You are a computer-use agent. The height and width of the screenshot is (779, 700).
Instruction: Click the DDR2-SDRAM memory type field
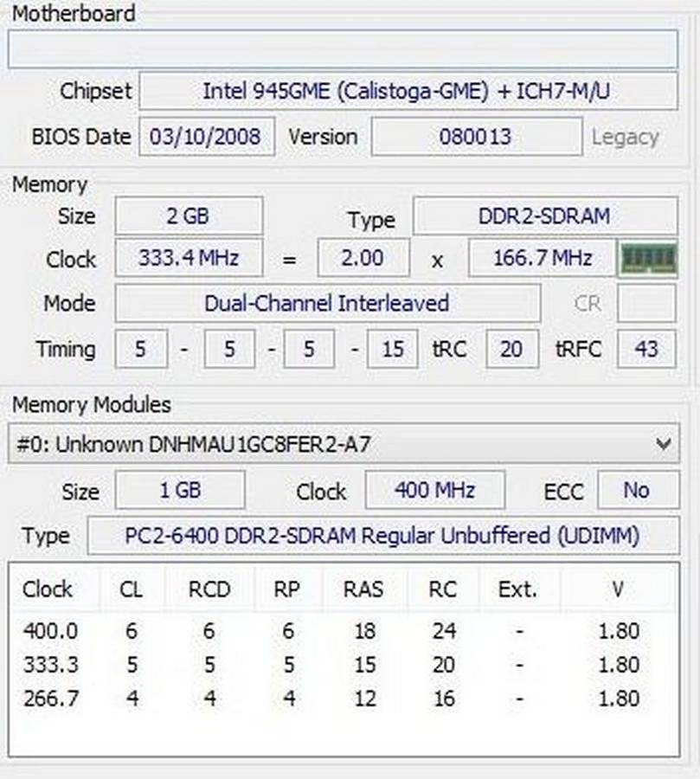544,216
